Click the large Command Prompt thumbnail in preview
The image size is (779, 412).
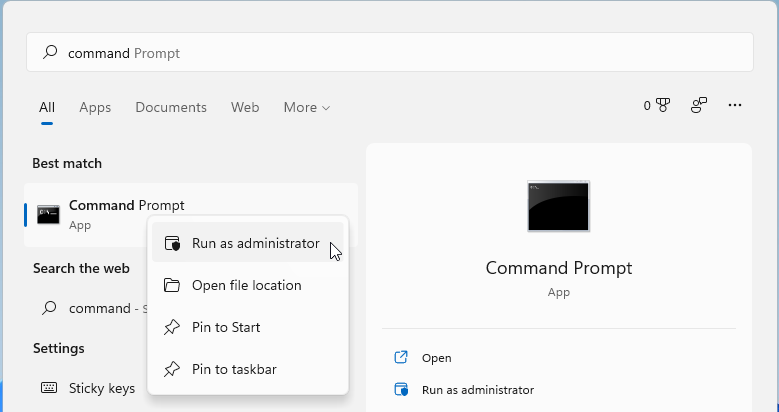click(558, 206)
